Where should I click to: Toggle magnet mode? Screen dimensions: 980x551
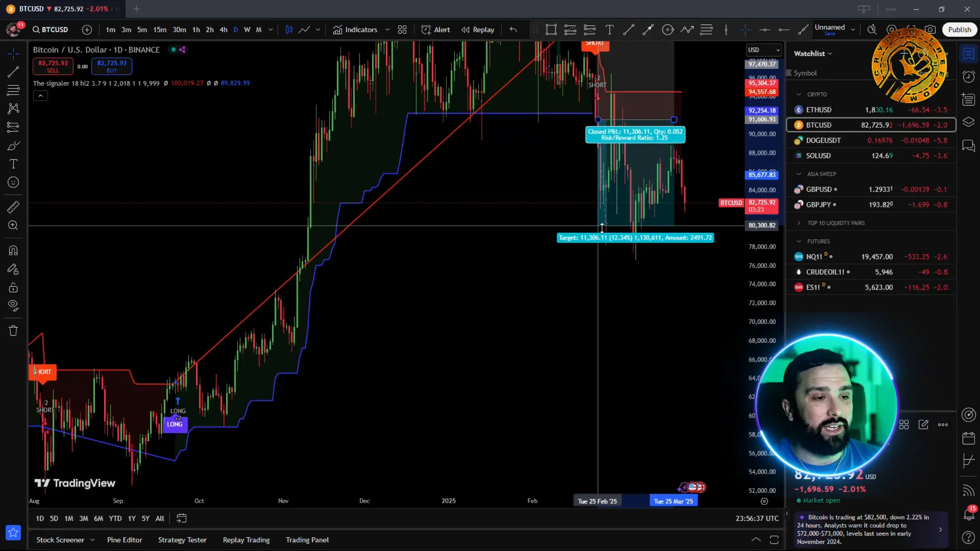pyautogui.click(x=13, y=251)
